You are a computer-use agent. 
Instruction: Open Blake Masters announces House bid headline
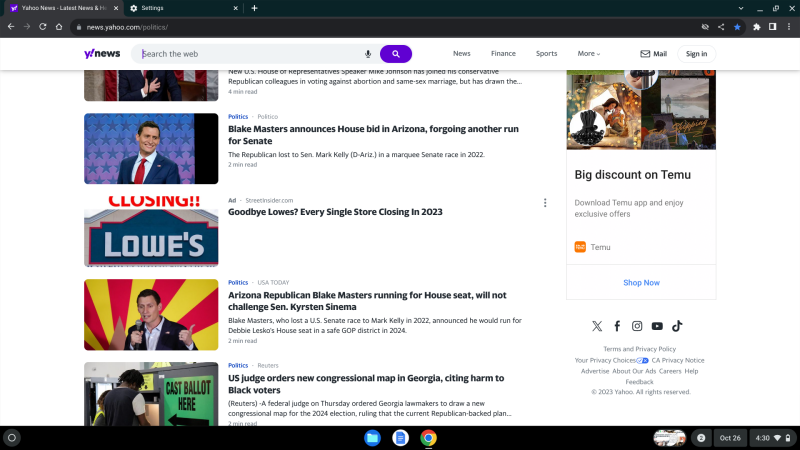373,135
